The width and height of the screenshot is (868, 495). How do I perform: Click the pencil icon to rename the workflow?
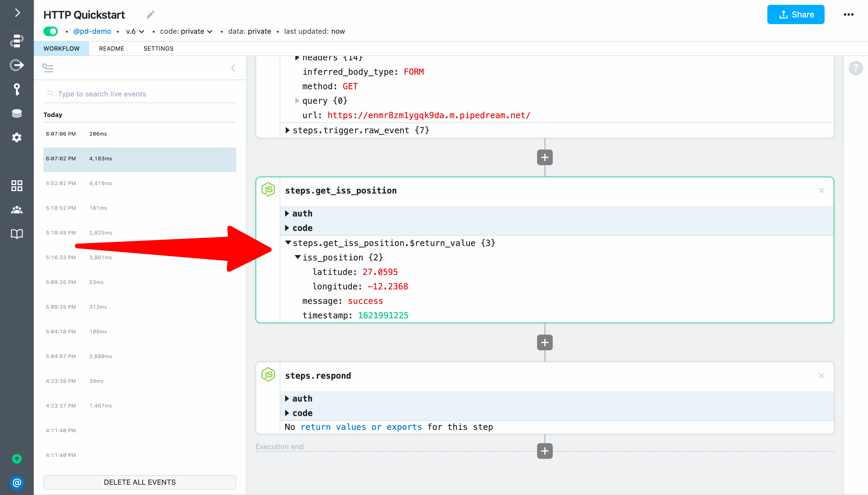click(151, 14)
